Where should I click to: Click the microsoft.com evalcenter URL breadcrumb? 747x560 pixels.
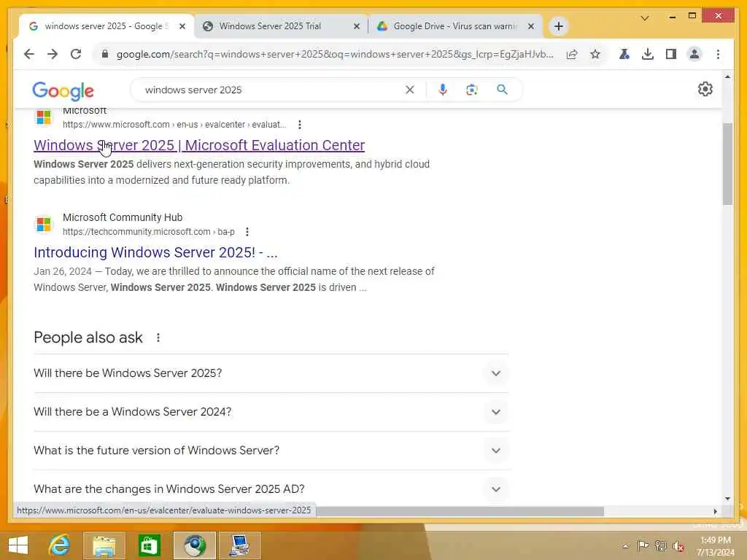(x=174, y=125)
